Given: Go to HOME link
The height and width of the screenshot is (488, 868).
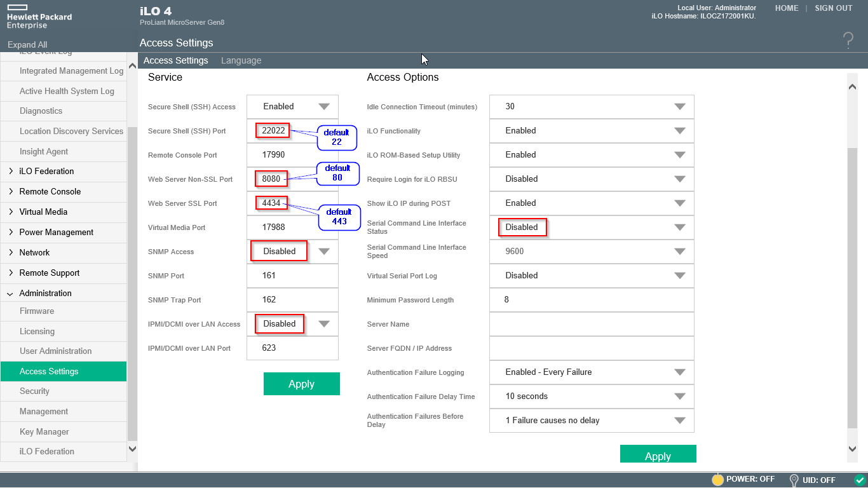Looking at the screenshot, I should [x=787, y=8].
